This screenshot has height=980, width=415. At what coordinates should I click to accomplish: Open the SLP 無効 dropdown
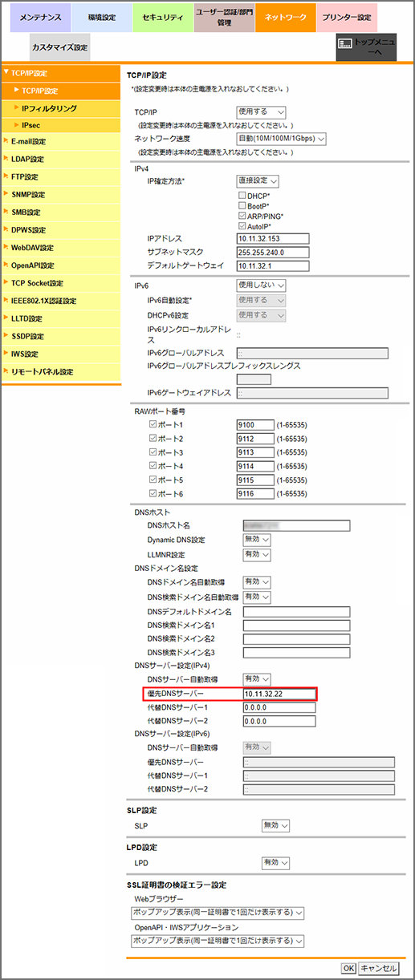[x=275, y=825]
